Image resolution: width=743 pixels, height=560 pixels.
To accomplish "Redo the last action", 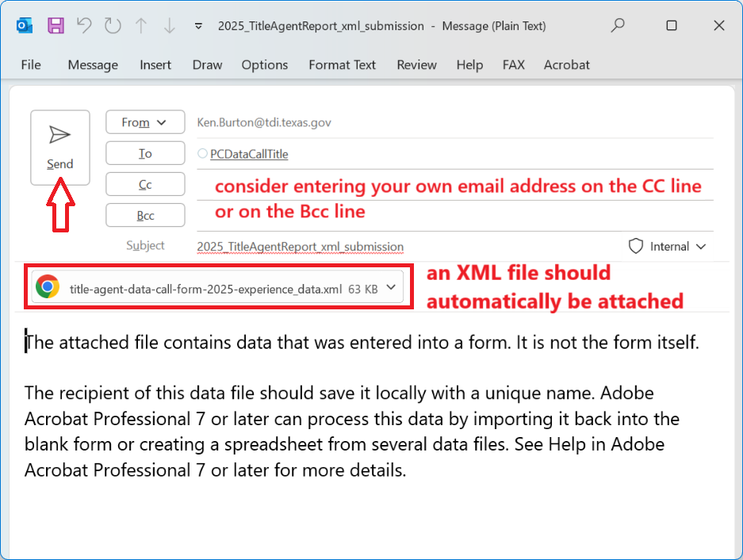I will tap(112, 25).
